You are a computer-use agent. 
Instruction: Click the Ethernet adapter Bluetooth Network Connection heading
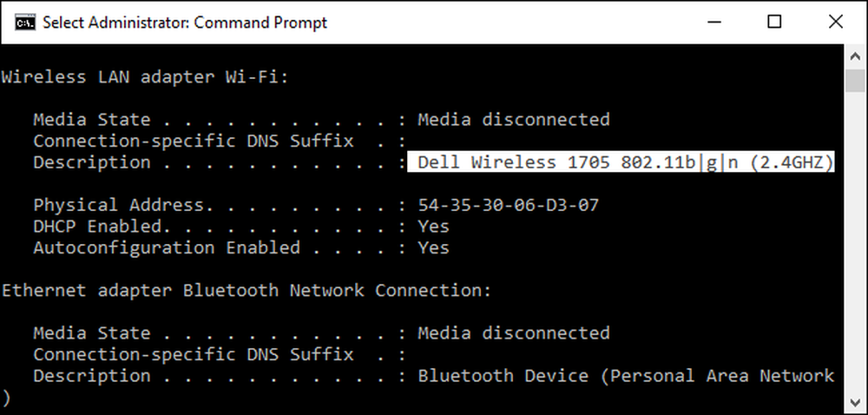tap(247, 291)
